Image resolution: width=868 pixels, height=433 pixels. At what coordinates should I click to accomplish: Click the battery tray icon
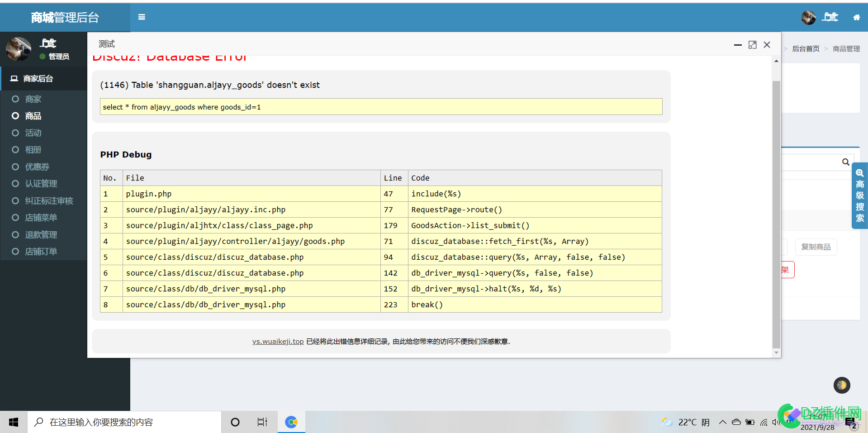(750, 422)
